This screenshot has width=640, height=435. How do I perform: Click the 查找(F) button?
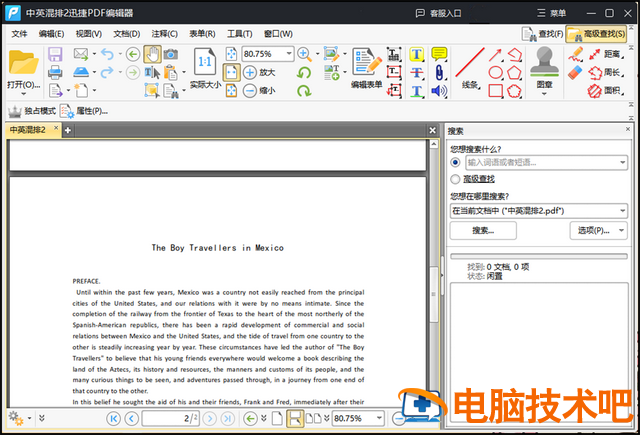542,34
